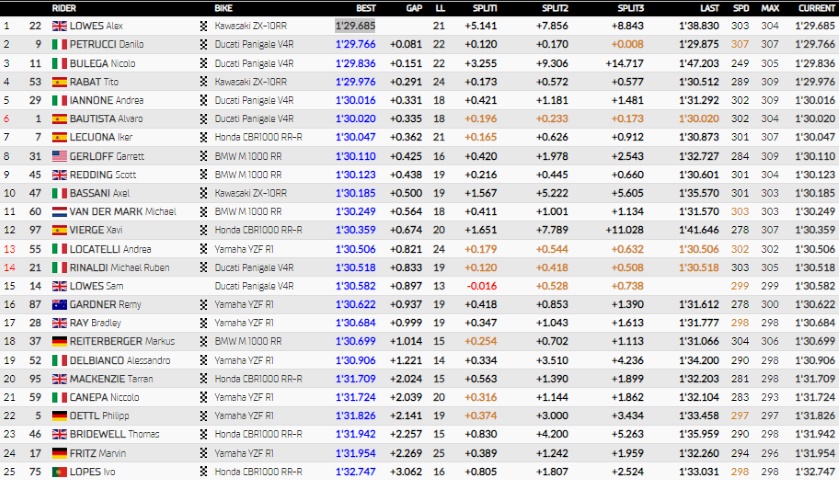The height and width of the screenshot is (480, 840).
Task: Click orange last time 1'30.020
Action: (699, 119)
